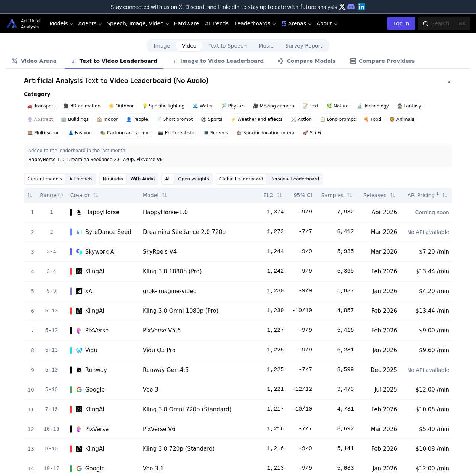Screen dimensions: 476x476
Task: Expand the Models dropdown
Action: coord(61,23)
